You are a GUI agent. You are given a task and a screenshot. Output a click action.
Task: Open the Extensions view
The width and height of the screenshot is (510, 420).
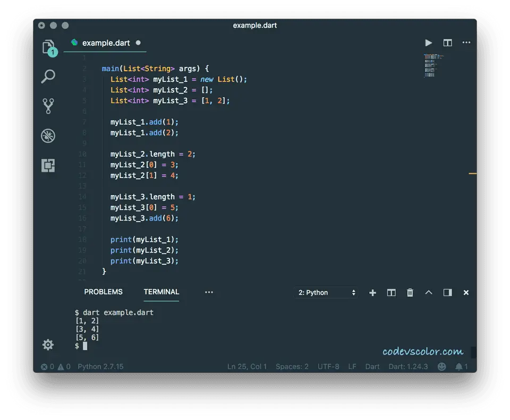click(x=48, y=165)
